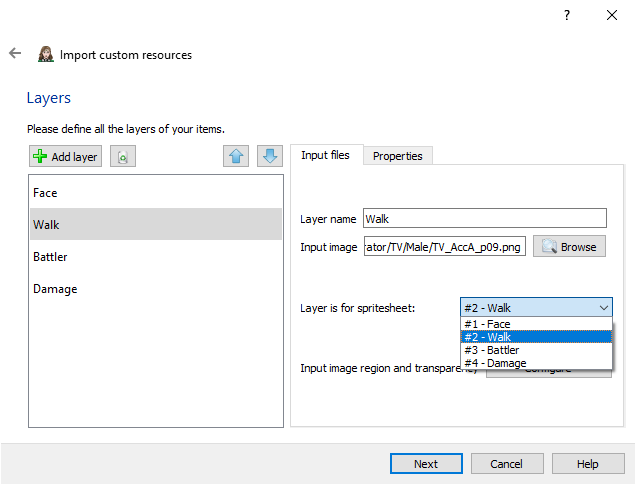Go back using the back arrow
This screenshot has height=485, width=636.
15,54
